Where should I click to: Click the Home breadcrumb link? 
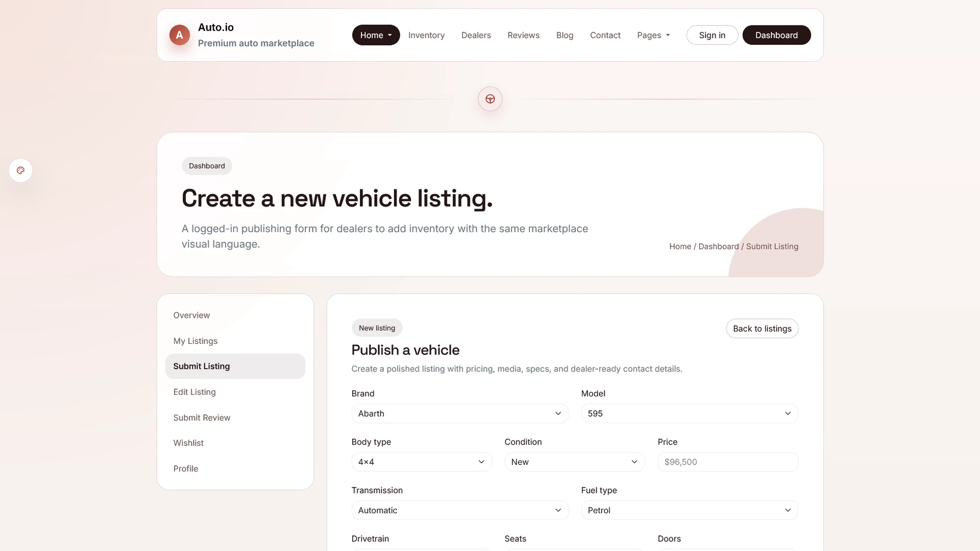click(x=680, y=246)
